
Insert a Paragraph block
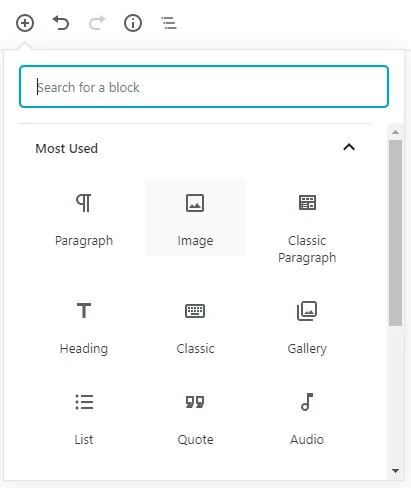pos(84,218)
